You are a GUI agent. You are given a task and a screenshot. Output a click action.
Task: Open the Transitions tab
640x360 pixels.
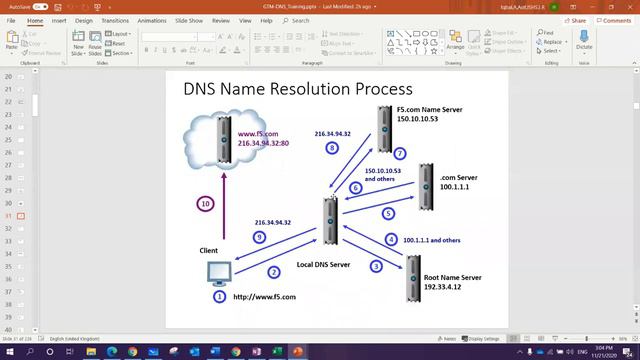pos(115,20)
